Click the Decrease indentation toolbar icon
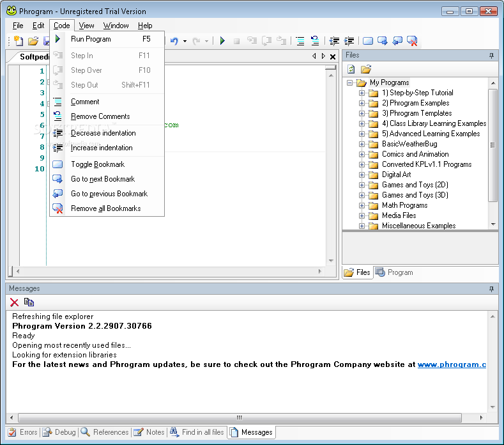The width and height of the screenshot is (504, 445). pos(334,41)
